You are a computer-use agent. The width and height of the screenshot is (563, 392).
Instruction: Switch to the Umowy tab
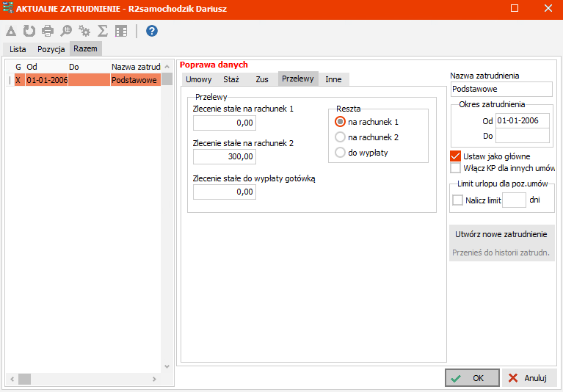(x=199, y=79)
